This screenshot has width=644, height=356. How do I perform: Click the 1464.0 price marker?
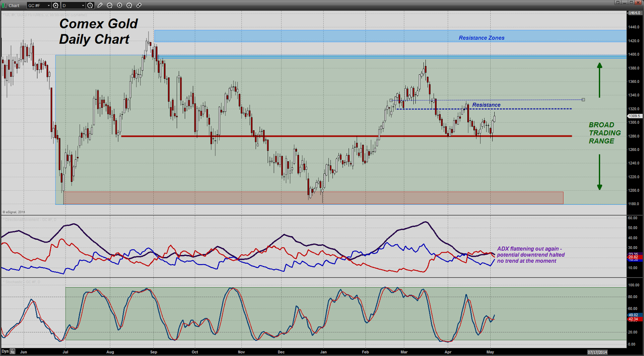coord(634,13)
